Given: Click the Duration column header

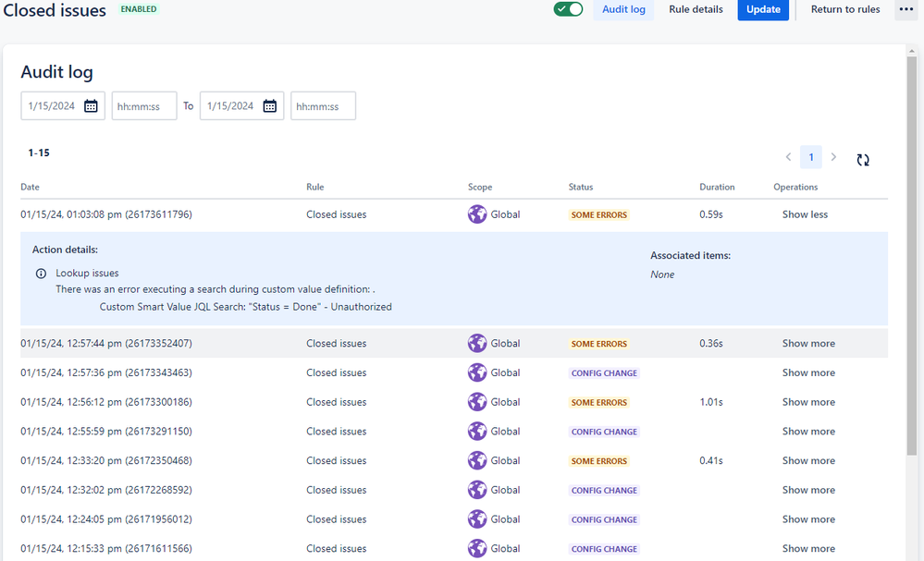Looking at the screenshot, I should pos(717,187).
